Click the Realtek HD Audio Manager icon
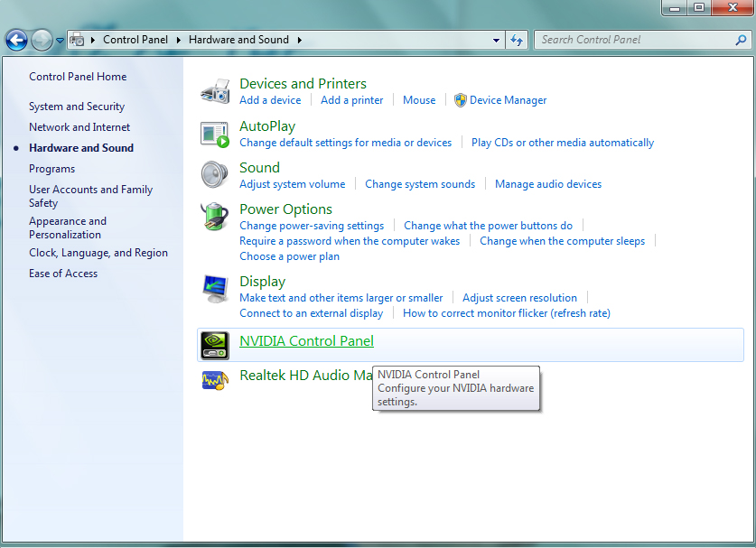 (215, 380)
